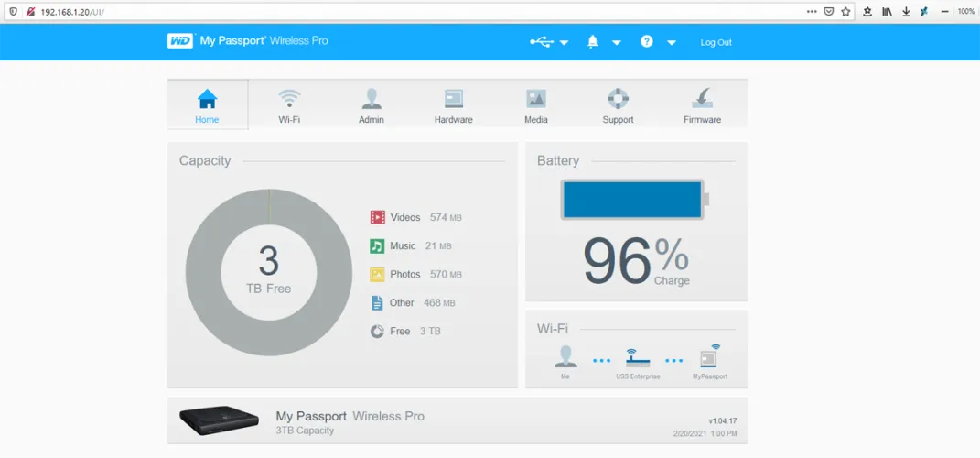Select the Media tab icon
Image resolution: width=980 pixels, height=458 pixels.
[x=536, y=99]
